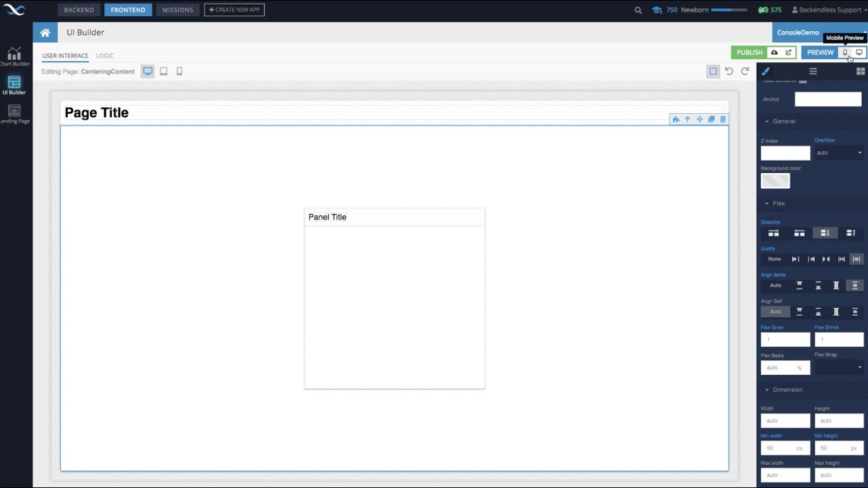The image size is (868, 488).
Task: Click the green money balance icon
Action: [x=763, y=10]
